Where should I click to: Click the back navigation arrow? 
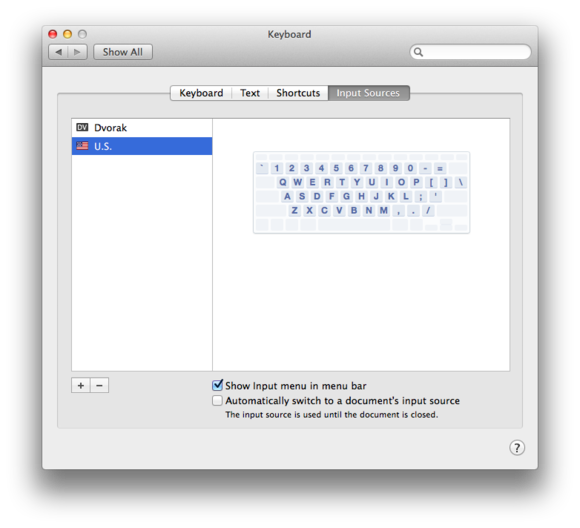point(58,52)
